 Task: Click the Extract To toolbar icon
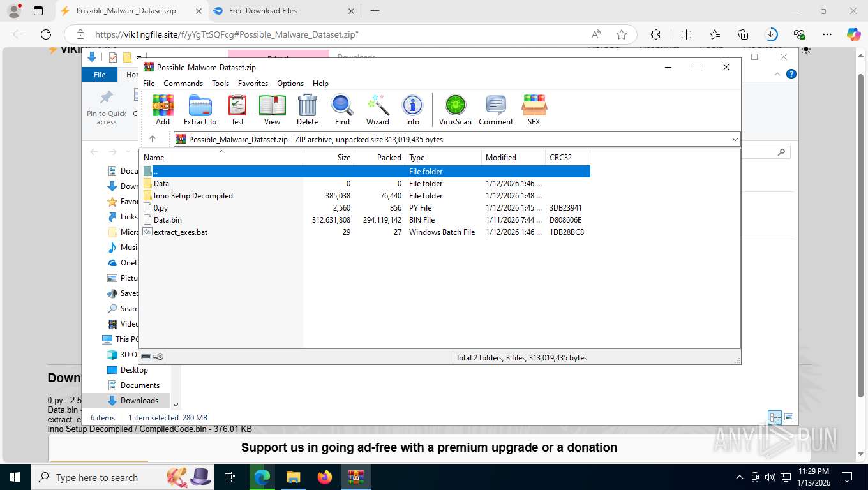200,110
